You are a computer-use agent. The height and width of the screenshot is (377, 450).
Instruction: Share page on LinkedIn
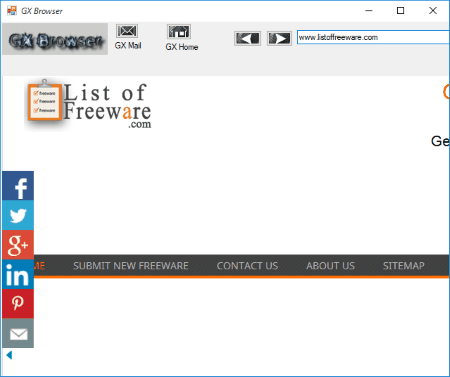click(18, 274)
